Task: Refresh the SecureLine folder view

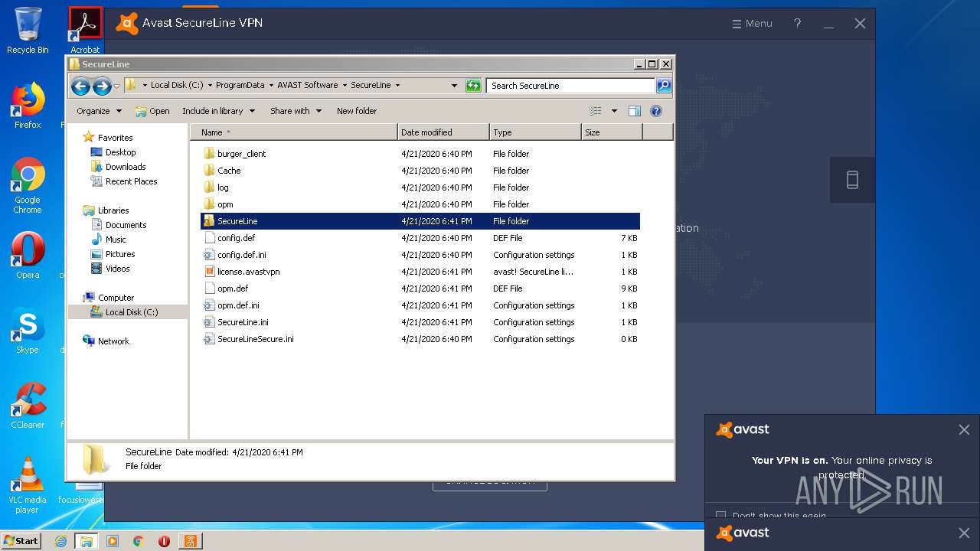Action: pyautogui.click(x=473, y=86)
